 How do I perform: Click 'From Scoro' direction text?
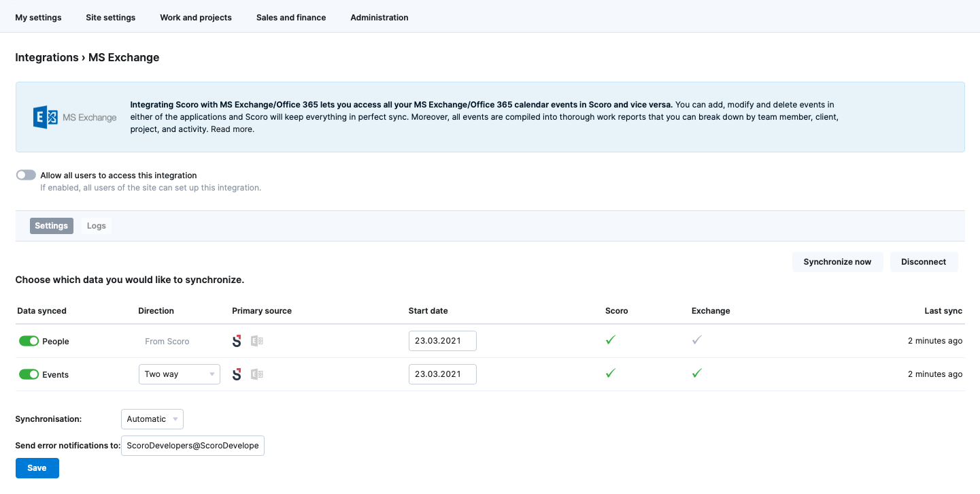pos(167,342)
